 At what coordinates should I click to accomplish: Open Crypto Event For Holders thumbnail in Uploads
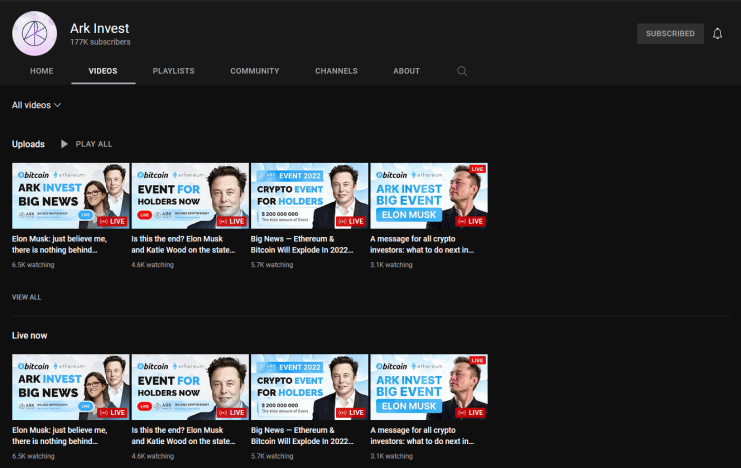[x=309, y=195]
